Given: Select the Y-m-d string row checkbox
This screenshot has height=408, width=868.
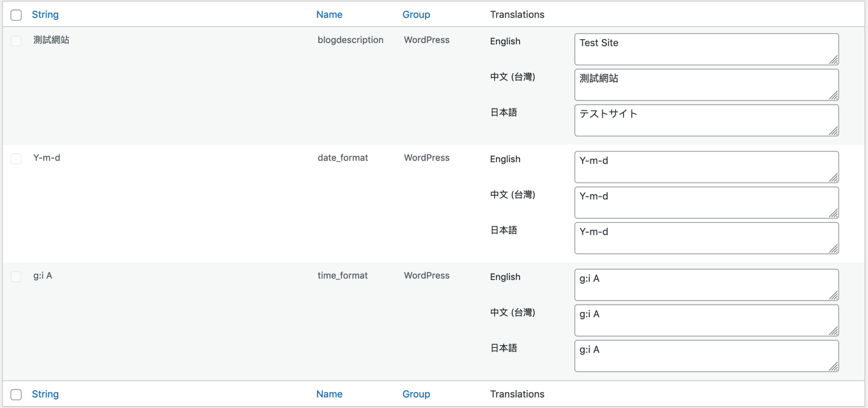Looking at the screenshot, I should (16, 158).
